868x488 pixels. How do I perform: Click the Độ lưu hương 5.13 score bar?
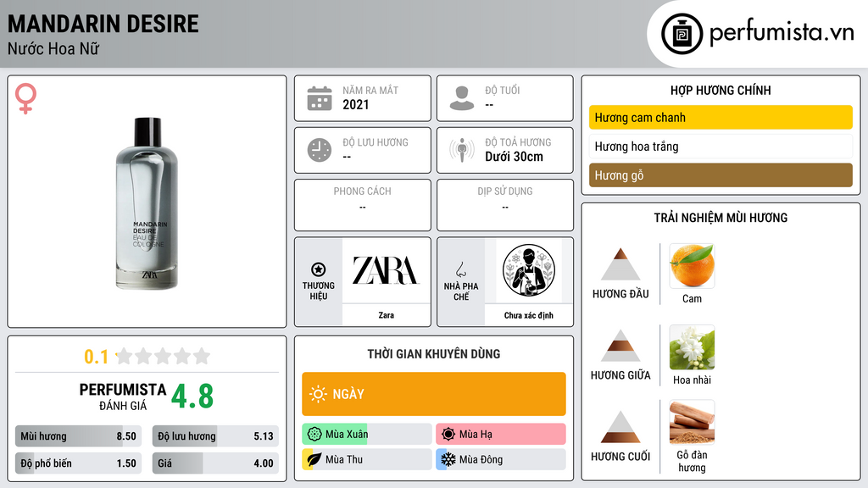[x=215, y=436]
